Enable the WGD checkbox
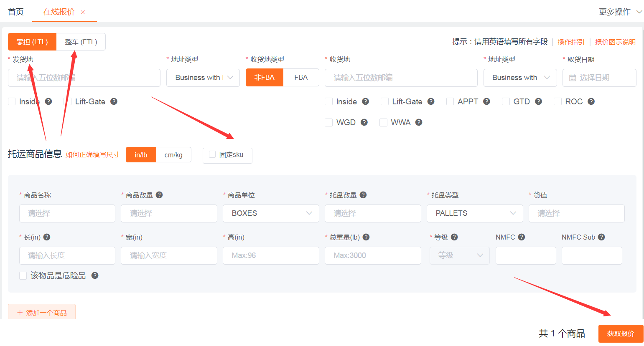This screenshot has width=644, height=346. [x=329, y=122]
